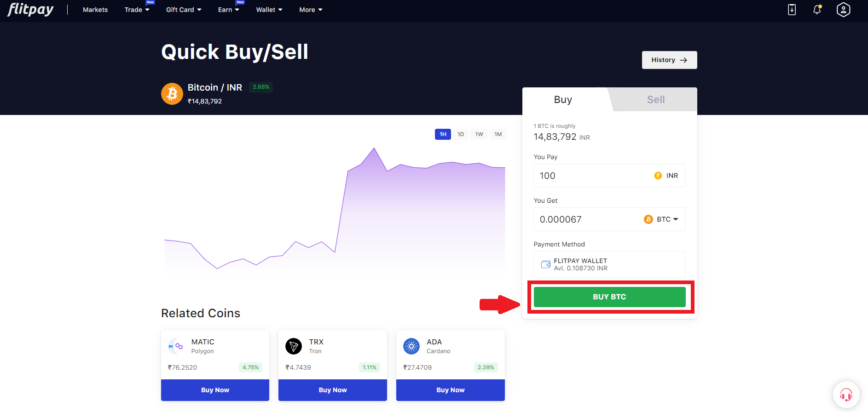Screen dimensions: 868x412
Task: Select the 1W chart timeframe
Action: (479, 134)
